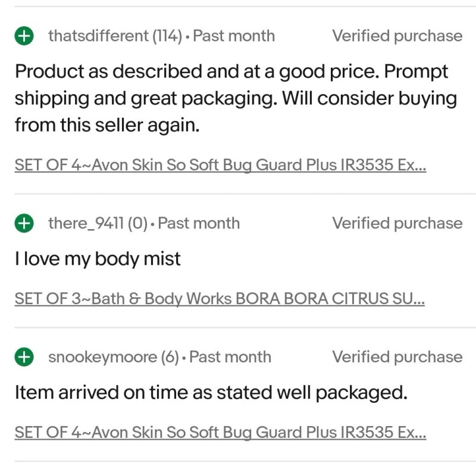Click the positive feedback icon on the bottom review
Viewport: 476px width, 476px height.
(x=24, y=356)
